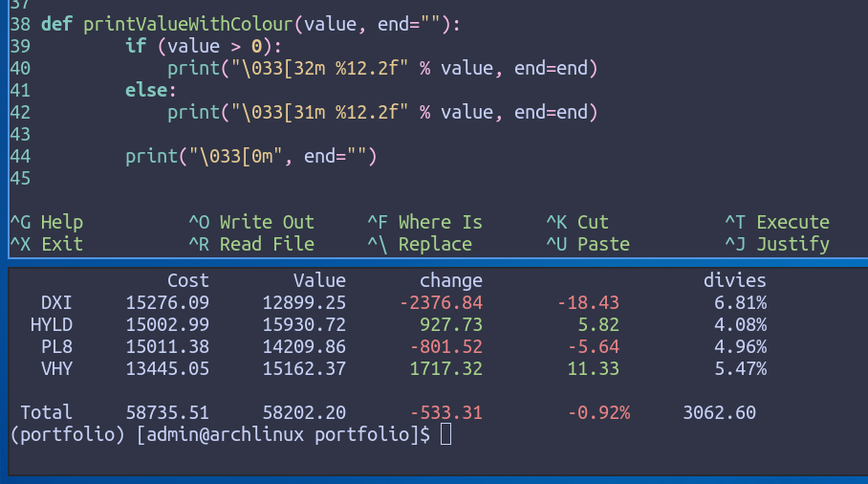Click the red change -801.52
The height and width of the screenshot is (484, 868).
coord(446,346)
